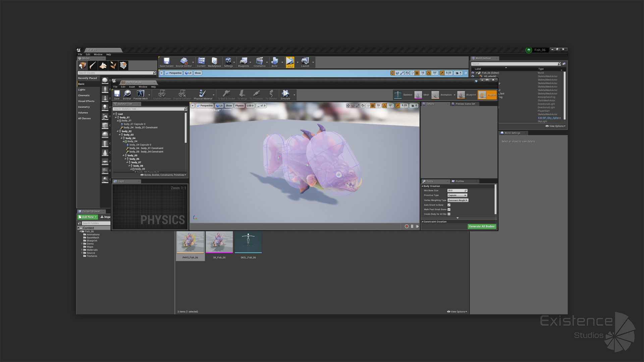Toggle Auto Orient to Bone checkbox
This screenshot has height=362, width=644.
coord(449,205)
